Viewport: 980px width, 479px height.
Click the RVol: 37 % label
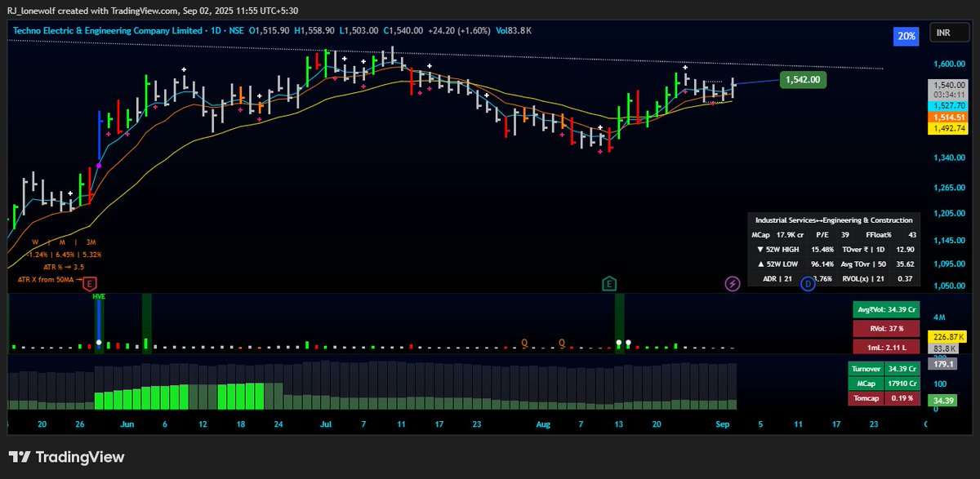point(885,329)
